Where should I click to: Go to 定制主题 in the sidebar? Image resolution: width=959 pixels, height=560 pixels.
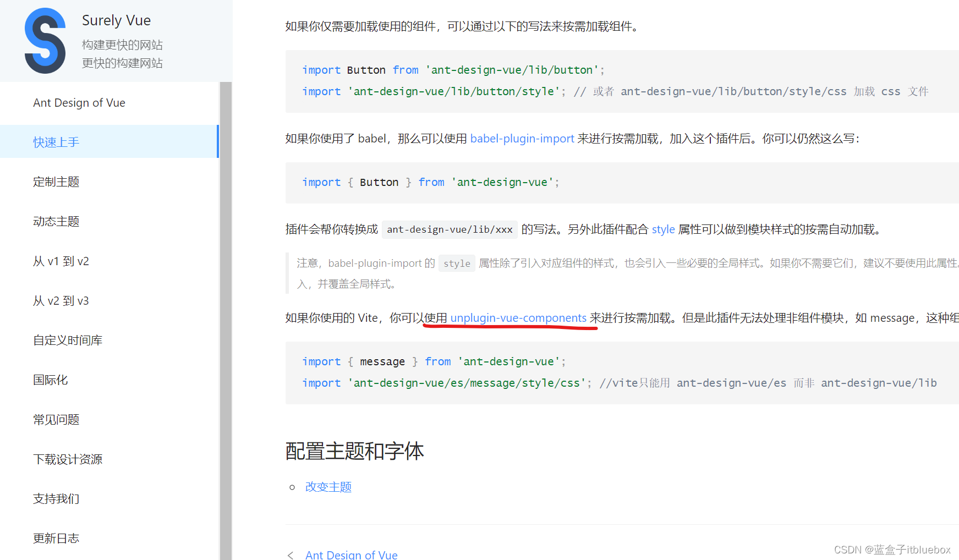pos(56,182)
